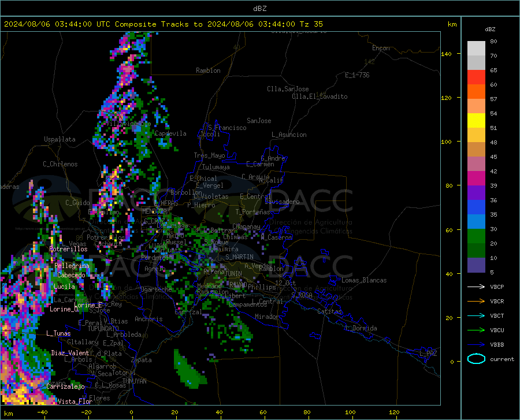Click the Capdevila label
The height and width of the screenshot is (420, 520).
170,133
